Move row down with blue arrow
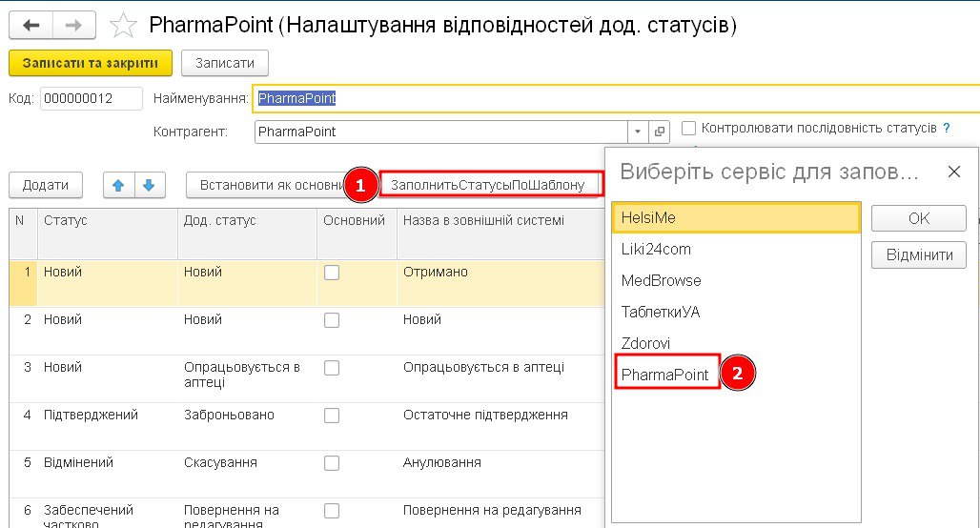This screenshot has width=980, height=528. coord(151,185)
